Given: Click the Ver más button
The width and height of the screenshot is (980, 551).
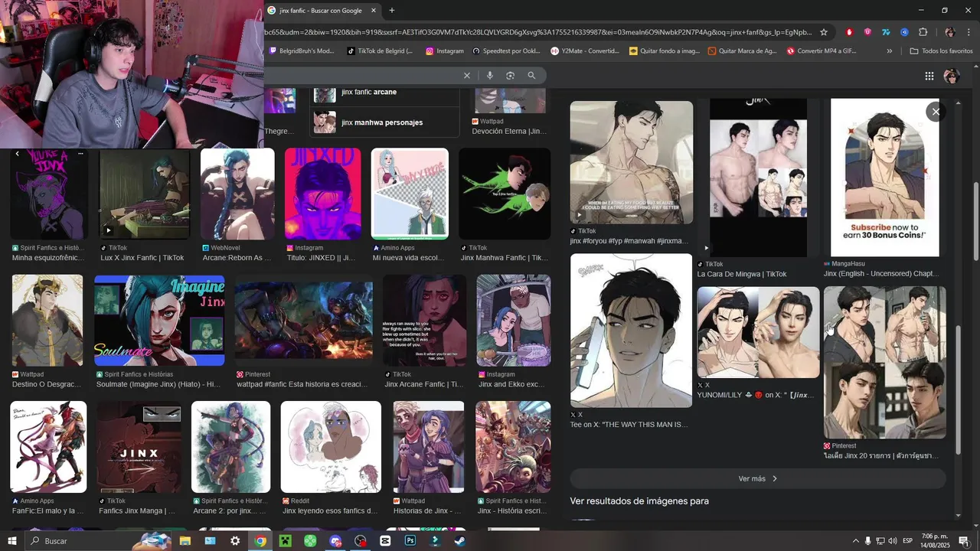Looking at the screenshot, I should pos(758,478).
